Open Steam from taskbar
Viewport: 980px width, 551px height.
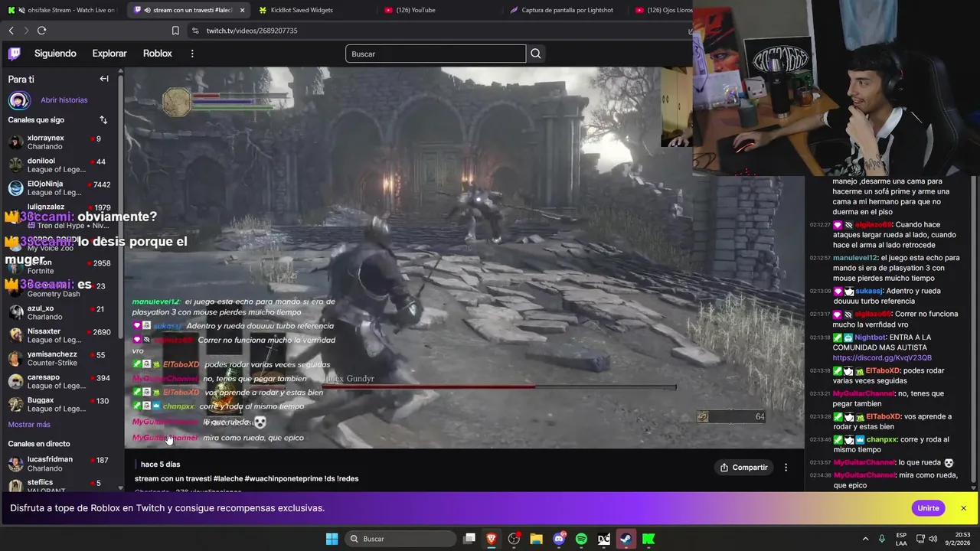click(x=626, y=539)
